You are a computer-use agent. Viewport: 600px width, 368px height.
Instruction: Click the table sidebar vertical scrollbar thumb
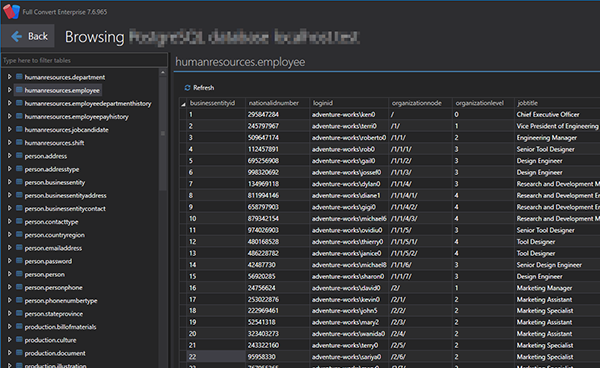point(163,134)
